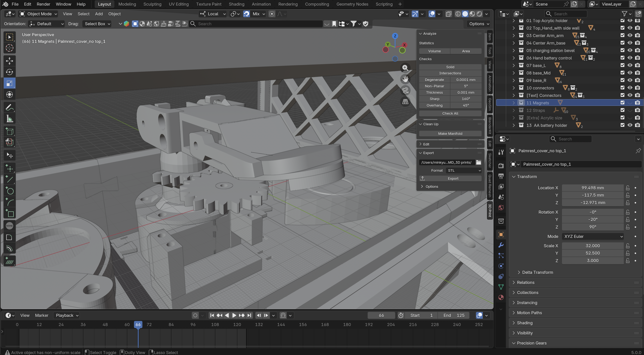644x355 pixels.
Task: Expand the 12 Straps collection
Action: coord(514,110)
